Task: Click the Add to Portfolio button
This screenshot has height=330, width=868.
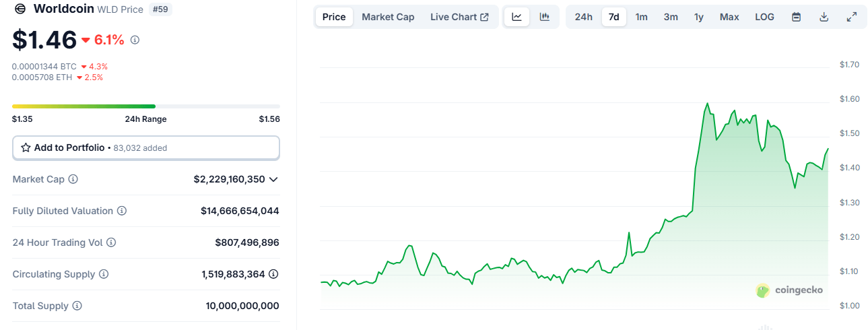Action: tap(146, 147)
